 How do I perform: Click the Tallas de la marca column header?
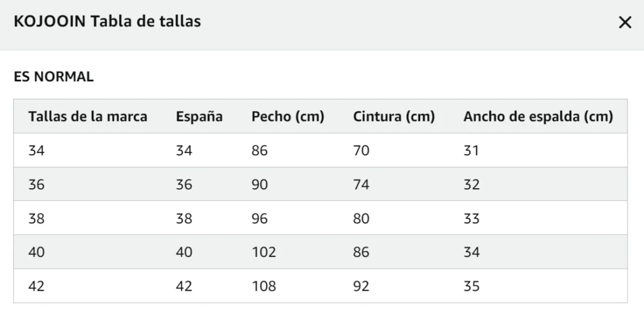point(87,116)
